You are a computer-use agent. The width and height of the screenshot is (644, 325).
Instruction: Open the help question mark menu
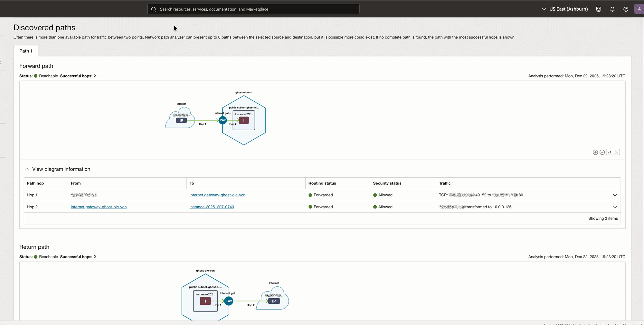point(626,9)
